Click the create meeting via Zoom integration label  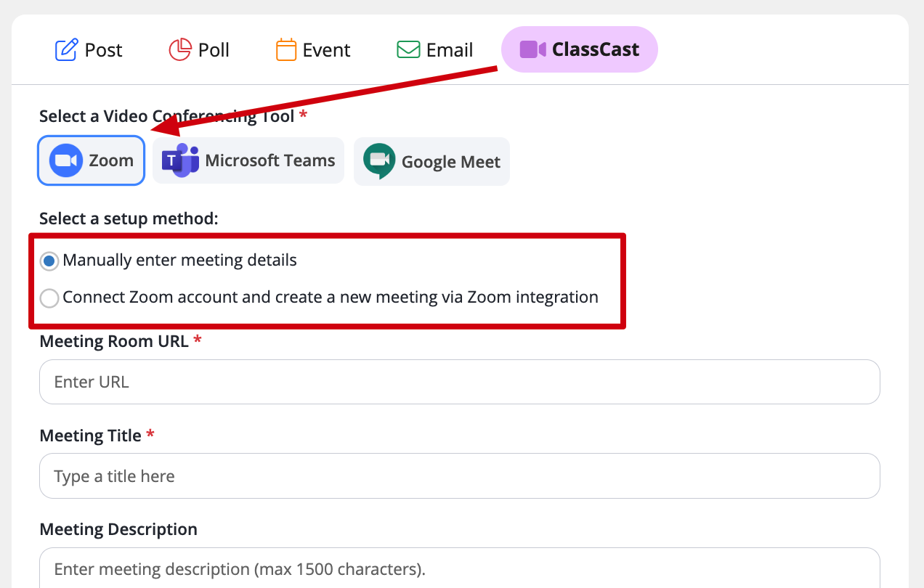[331, 297]
